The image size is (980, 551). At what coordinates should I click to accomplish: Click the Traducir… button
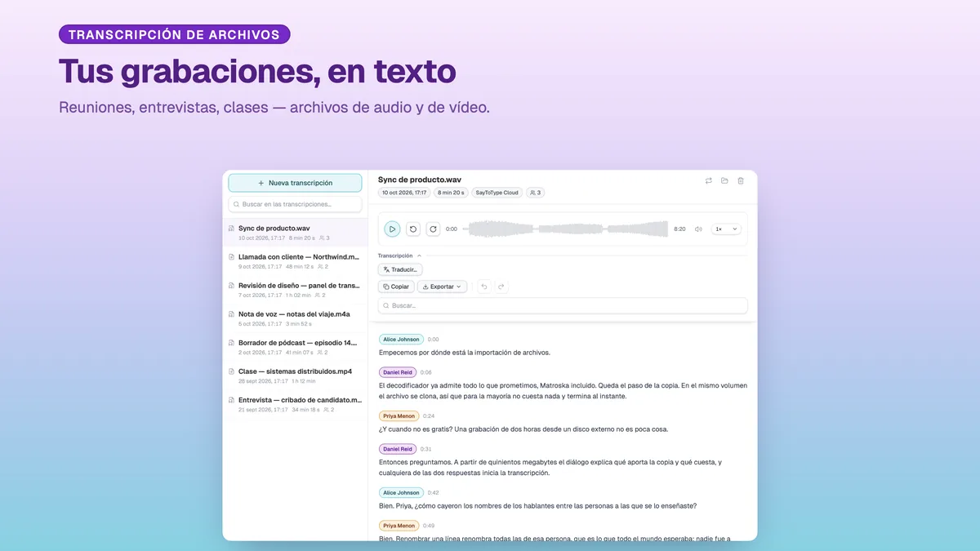click(400, 269)
